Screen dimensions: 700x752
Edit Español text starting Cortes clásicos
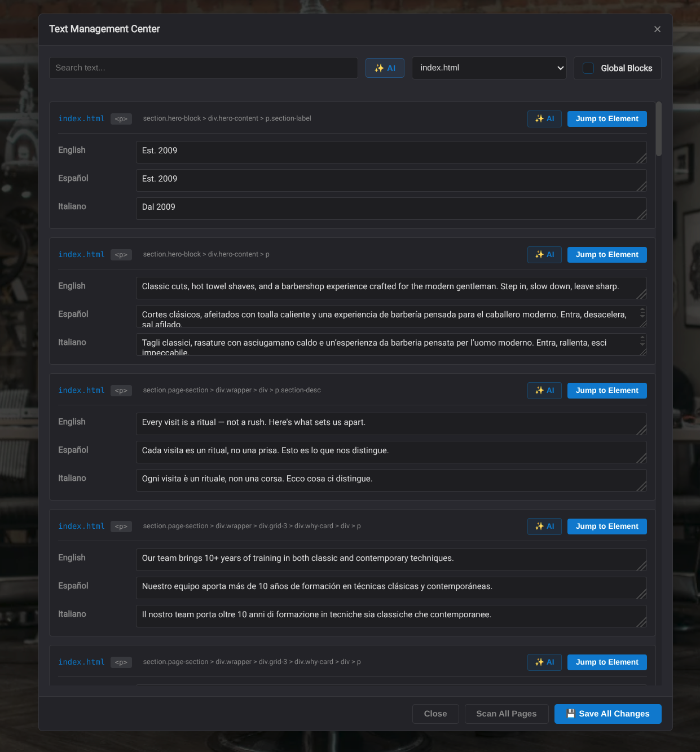tap(391, 316)
